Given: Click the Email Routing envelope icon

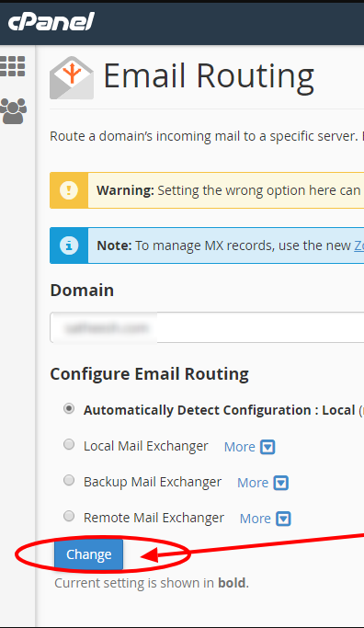Looking at the screenshot, I should point(72,78).
